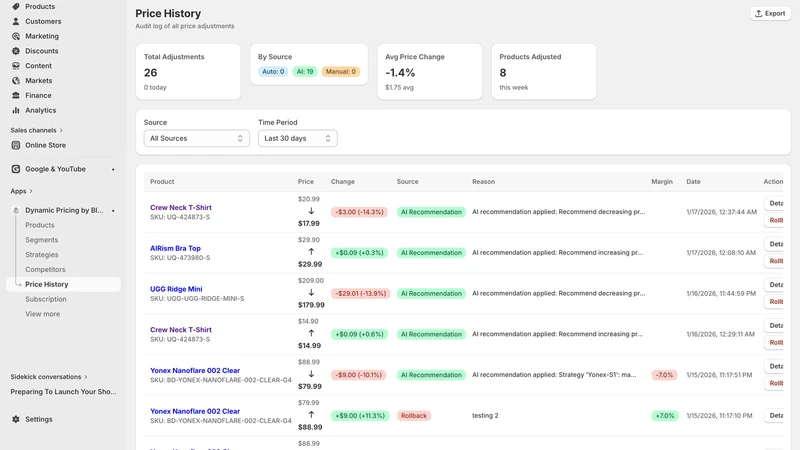The image size is (800, 450).
Task: Select Price History in app navigation
Action: (63, 284)
